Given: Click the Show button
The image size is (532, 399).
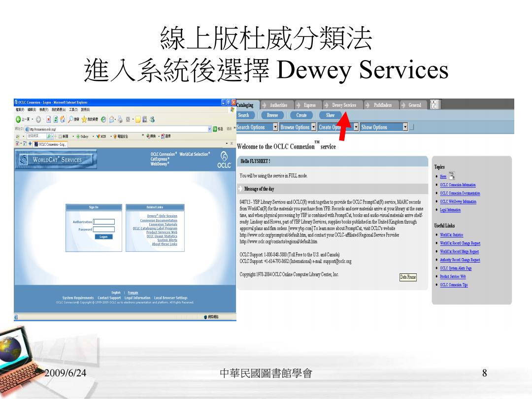Looking at the screenshot, I should [330, 115].
